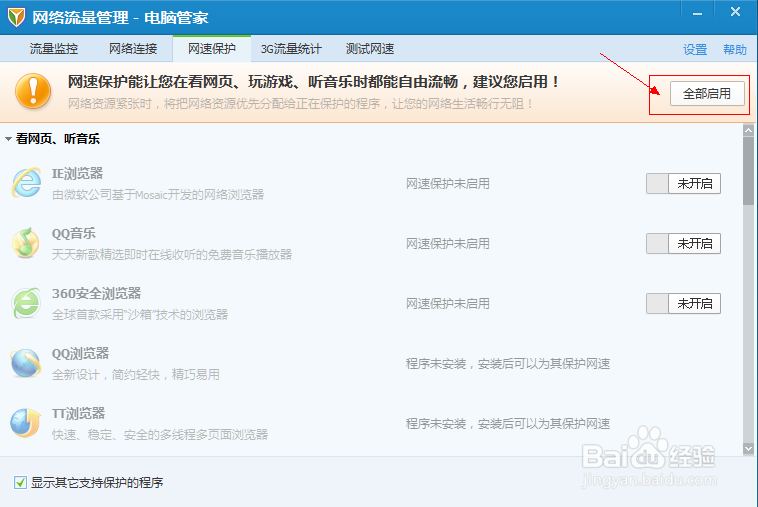Click the 360安全浏览器 name text
The width and height of the screenshot is (758, 507).
coord(96,293)
